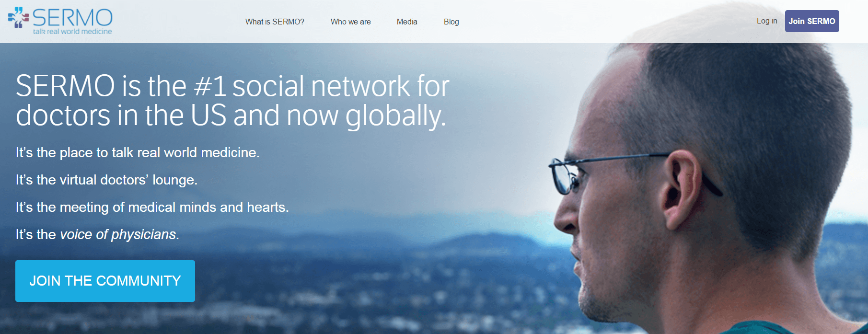Select the JOIN THE COMMUNITY button

coord(105,281)
